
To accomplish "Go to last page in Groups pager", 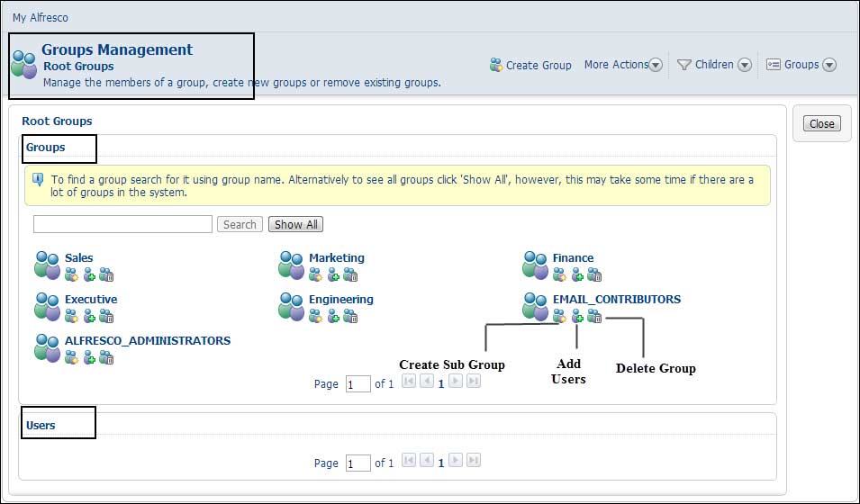I will 474,381.
